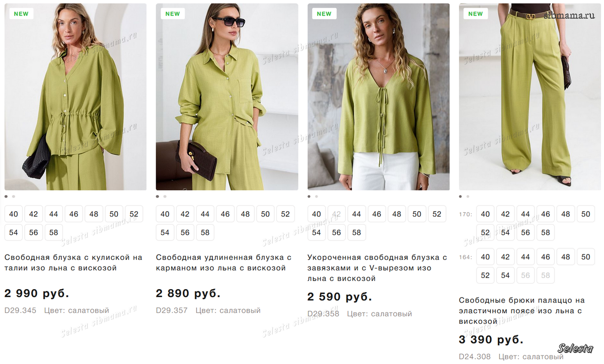Select size 46 for the elongated pocket blouse
Image resolution: width=604 pixels, height=364 pixels.
tap(225, 214)
